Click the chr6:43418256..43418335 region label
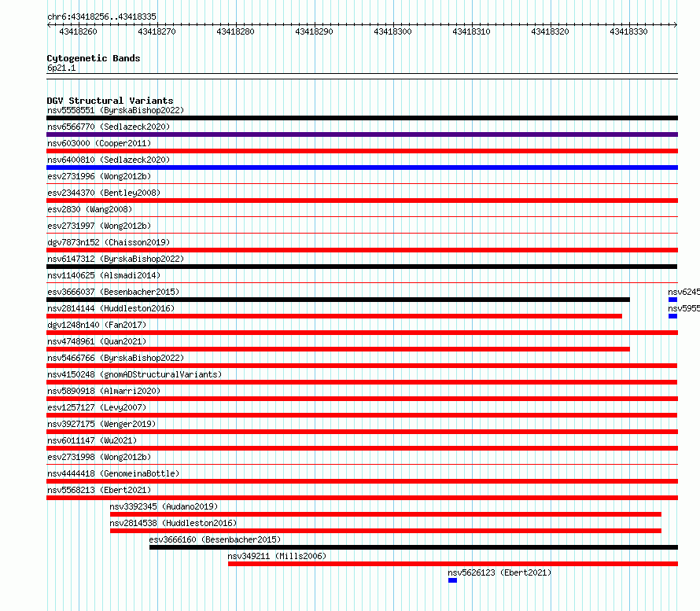The image size is (700, 611). 101,17
